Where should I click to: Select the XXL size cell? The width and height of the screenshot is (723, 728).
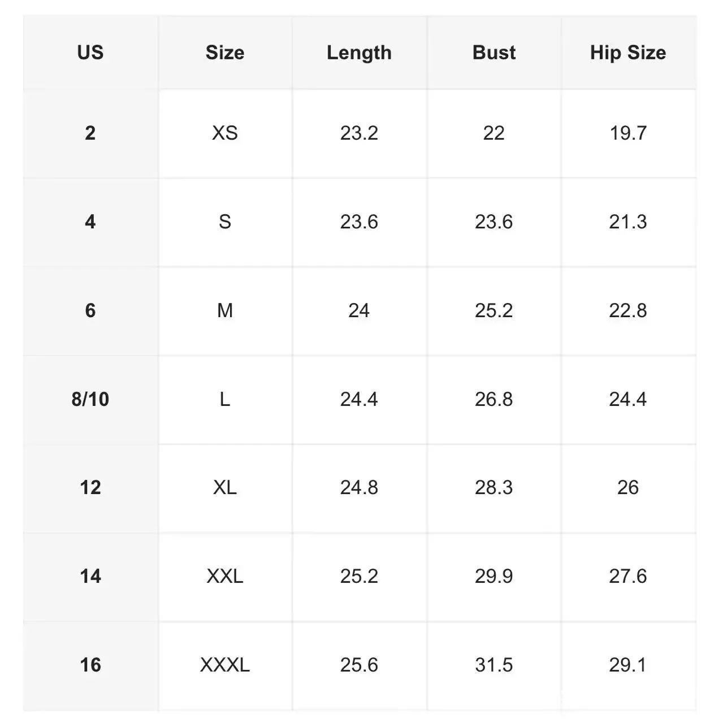click(225, 576)
